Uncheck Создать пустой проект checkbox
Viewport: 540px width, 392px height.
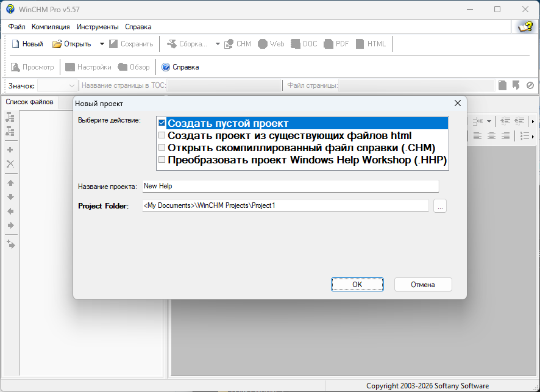[162, 123]
